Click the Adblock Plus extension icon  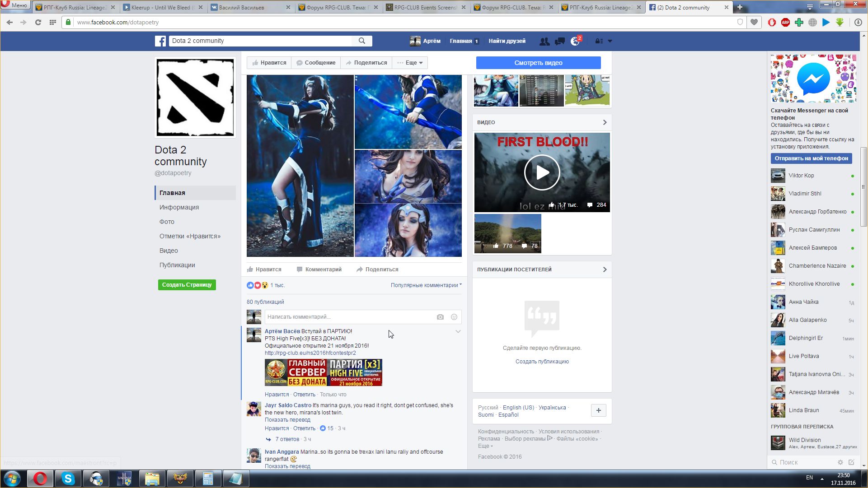coord(786,22)
